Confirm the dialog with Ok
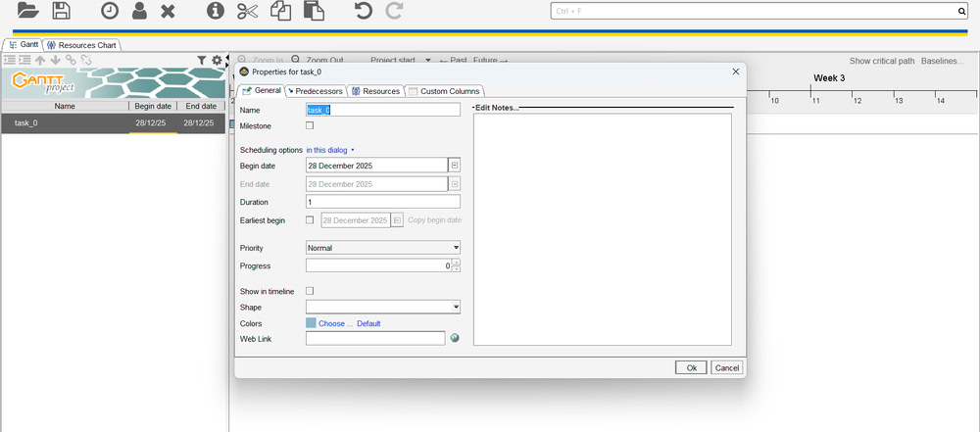The width and height of the screenshot is (980, 432). pyautogui.click(x=691, y=367)
